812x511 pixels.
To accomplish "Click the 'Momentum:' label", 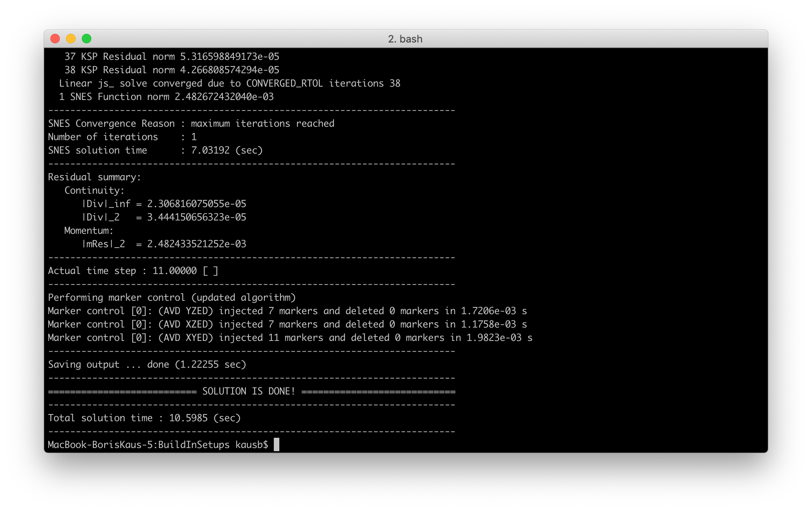I will 89,231.
